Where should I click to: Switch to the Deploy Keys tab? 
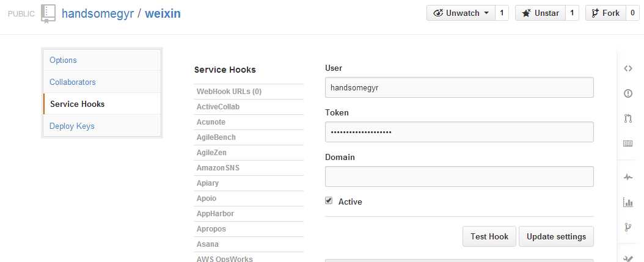click(71, 126)
